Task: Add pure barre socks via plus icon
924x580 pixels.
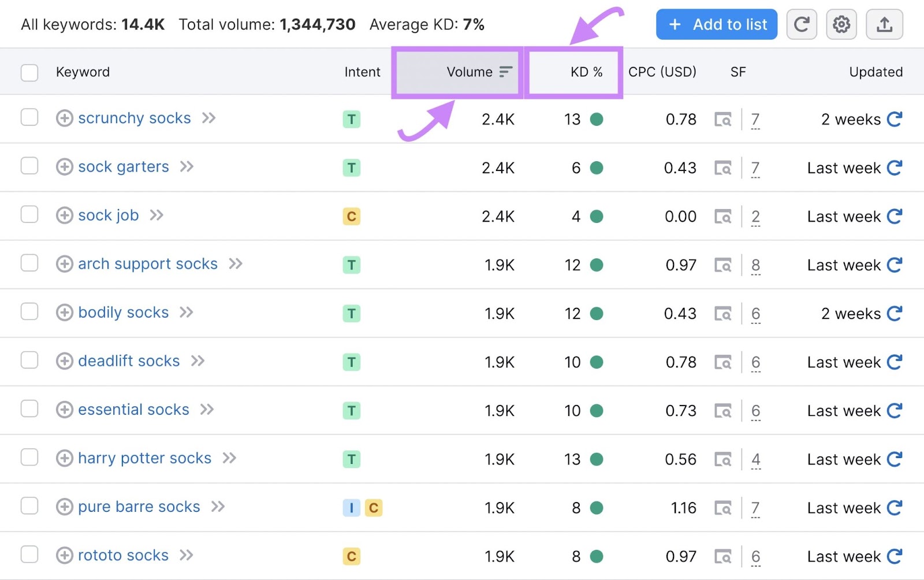Action: (64, 507)
